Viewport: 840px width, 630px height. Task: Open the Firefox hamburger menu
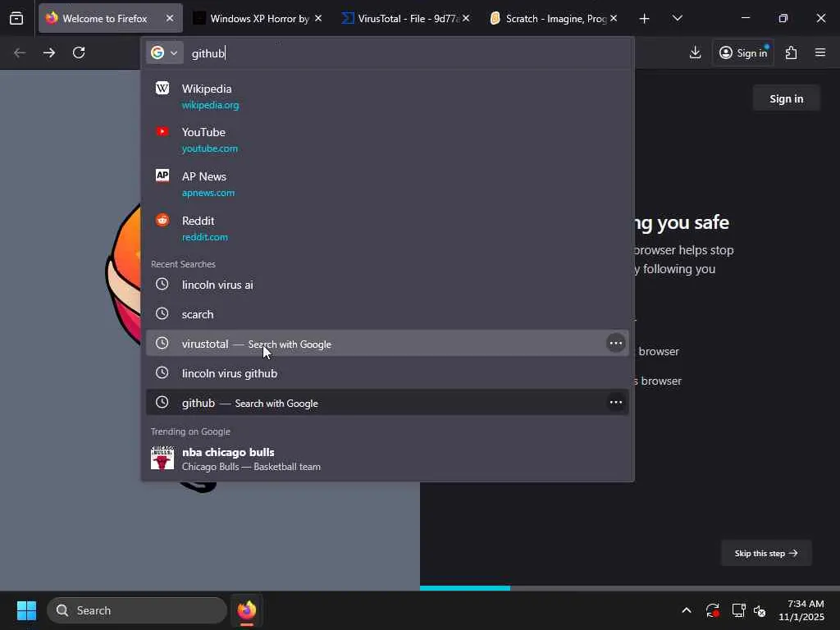pos(820,52)
